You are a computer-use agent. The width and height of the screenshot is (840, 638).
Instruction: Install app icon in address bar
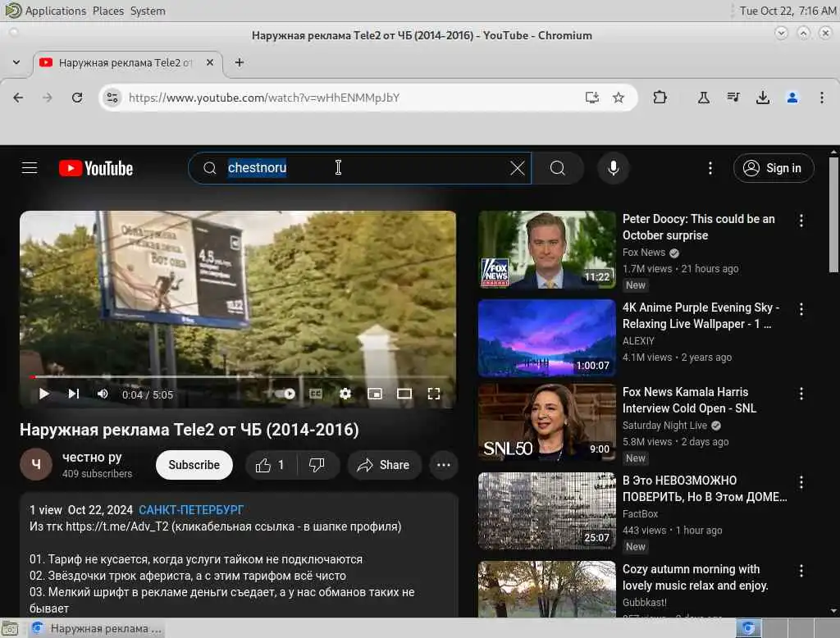tap(592, 98)
